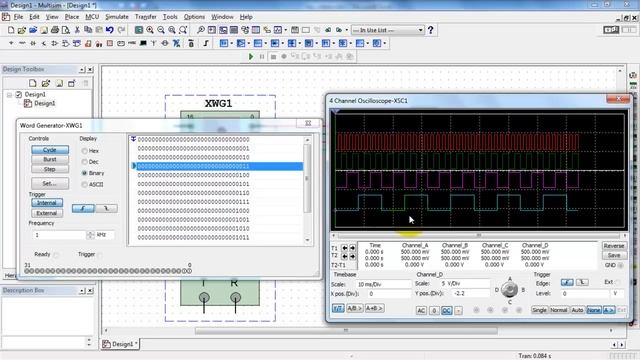640x360 pixels.
Task: Open the Transfer menu
Action: (x=146, y=17)
